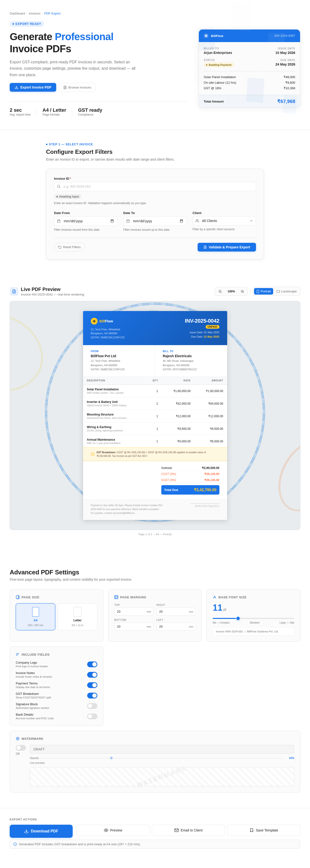
Task: Switch preview to Landscape orientation
Action: pyautogui.click(x=287, y=291)
